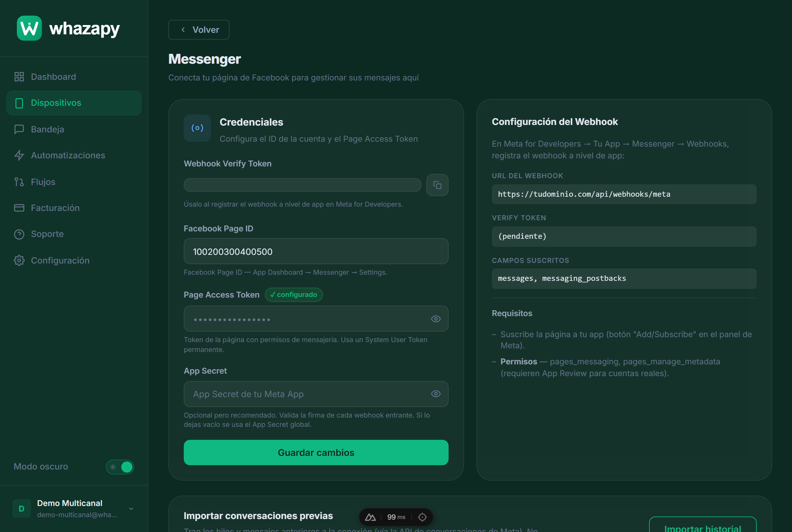
Task: Click the Webhook Verify Token field
Action: [x=302, y=185]
